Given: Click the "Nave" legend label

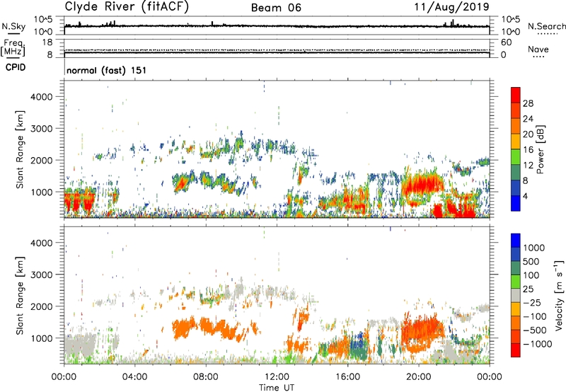Looking at the screenshot, I should (538, 49).
